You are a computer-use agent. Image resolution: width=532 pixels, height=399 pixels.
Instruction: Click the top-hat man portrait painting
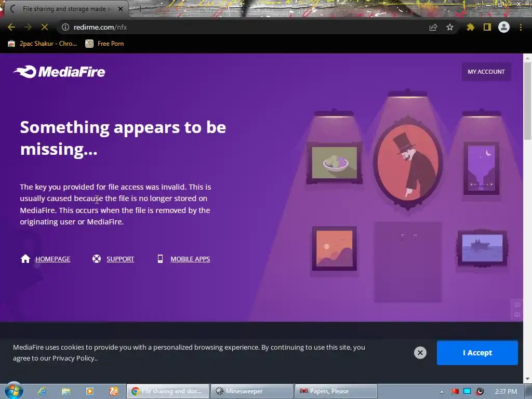408,163
